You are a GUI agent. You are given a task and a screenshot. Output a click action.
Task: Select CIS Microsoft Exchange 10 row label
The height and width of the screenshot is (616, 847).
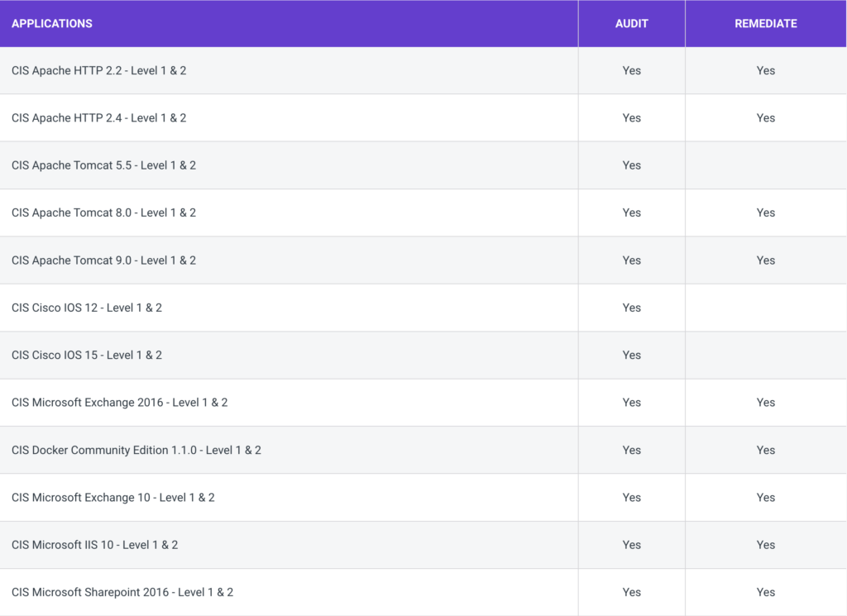click(112, 498)
